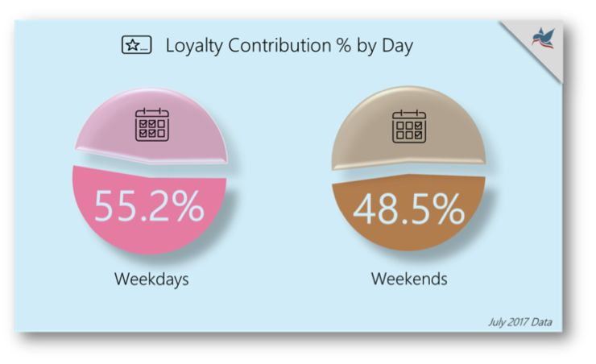Click the percent symbol in 55.2%
The height and width of the screenshot is (364, 596).
pos(190,205)
